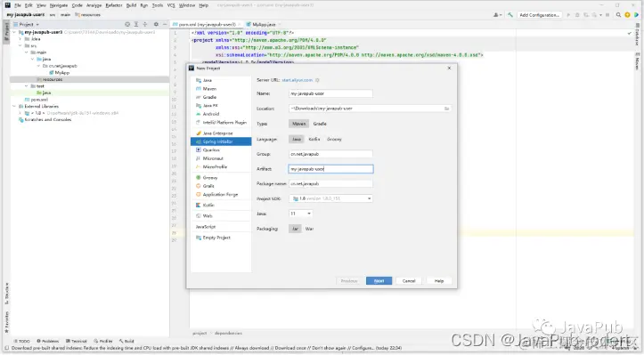Select Maven project type in sidebar list

209,89
